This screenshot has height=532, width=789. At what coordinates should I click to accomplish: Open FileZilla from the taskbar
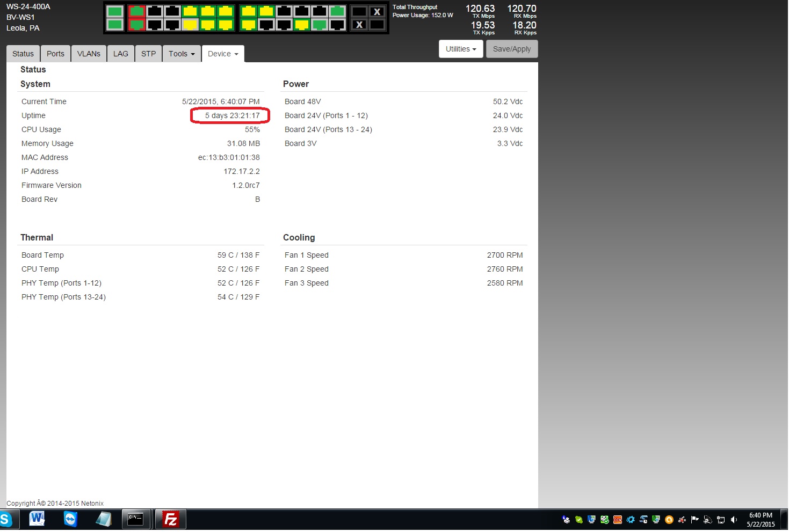coord(170,519)
